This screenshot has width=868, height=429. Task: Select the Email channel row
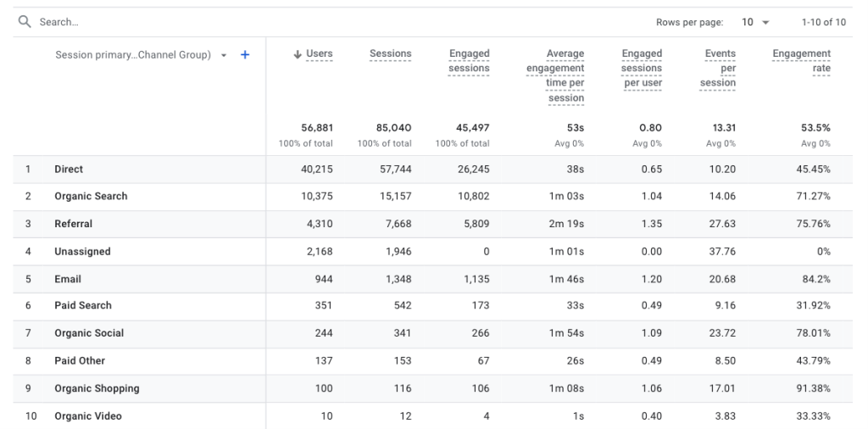(68, 279)
